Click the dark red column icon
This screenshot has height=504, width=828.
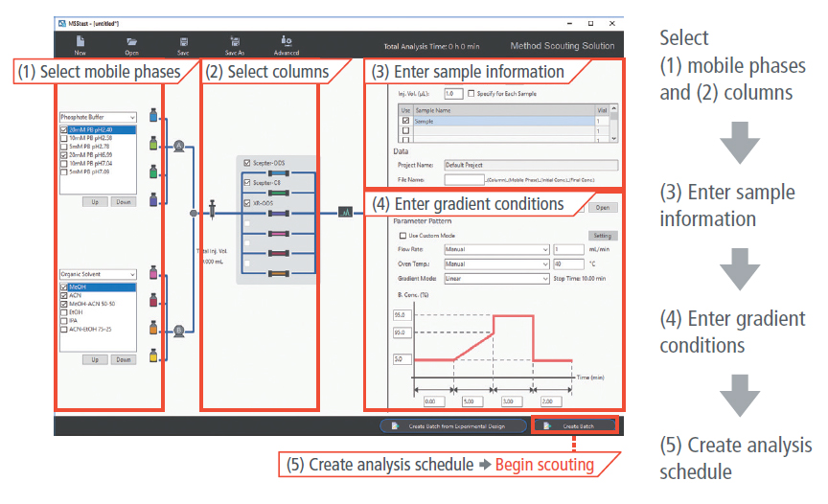(279, 253)
